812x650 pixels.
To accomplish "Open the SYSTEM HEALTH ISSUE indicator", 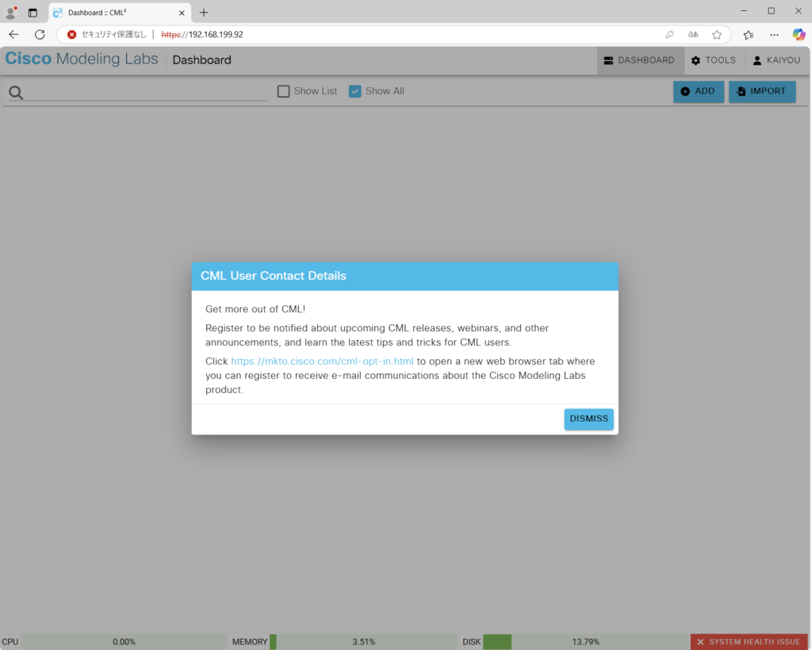I will pos(749,642).
